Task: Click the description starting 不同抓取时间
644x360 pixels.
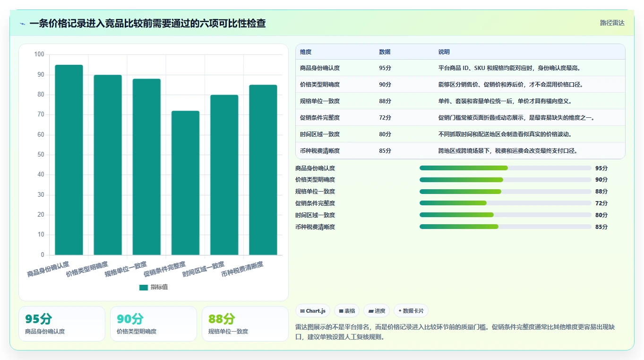Action: point(505,134)
